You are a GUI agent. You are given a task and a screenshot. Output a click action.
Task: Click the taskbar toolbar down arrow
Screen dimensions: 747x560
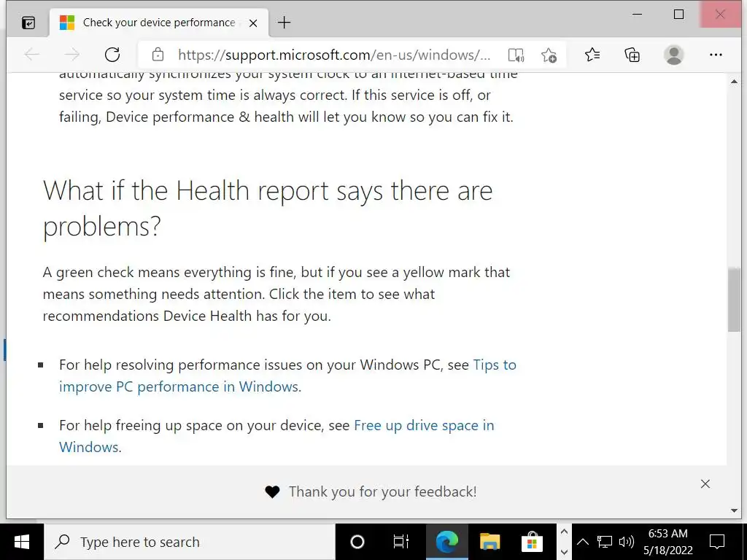point(564,553)
